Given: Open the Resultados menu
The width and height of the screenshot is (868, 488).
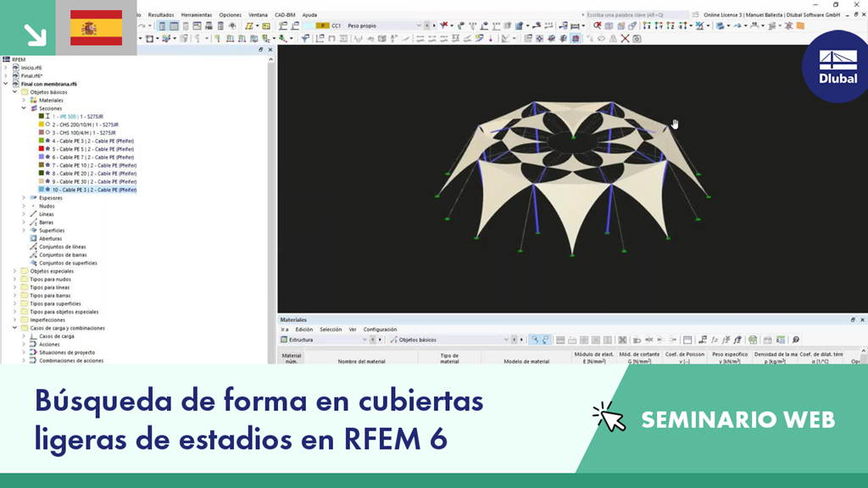Looking at the screenshot, I should coord(161,15).
